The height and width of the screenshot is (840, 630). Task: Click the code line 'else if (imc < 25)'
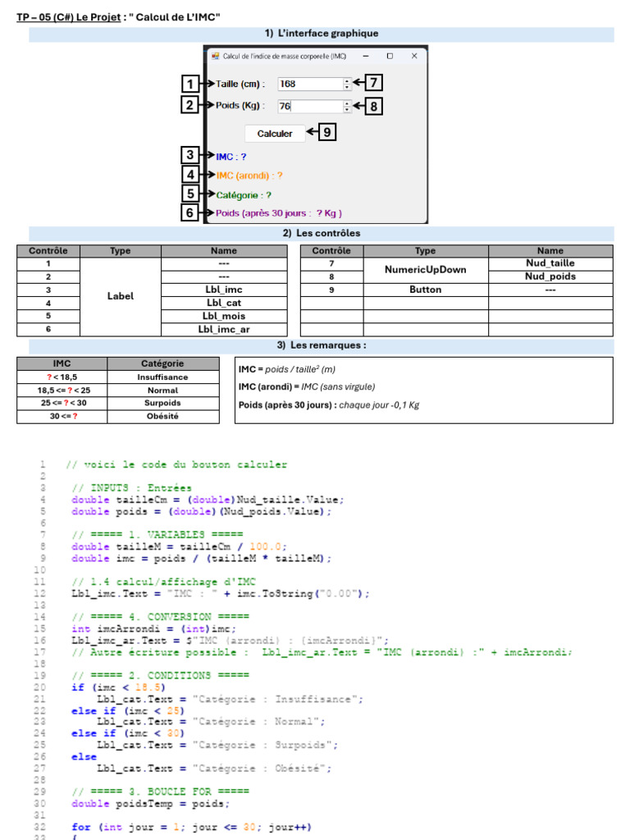point(128,710)
